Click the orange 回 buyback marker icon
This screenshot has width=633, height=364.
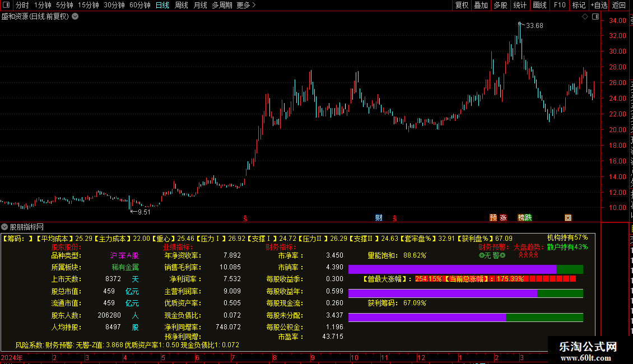pyautogui.click(x=568, y=218)
